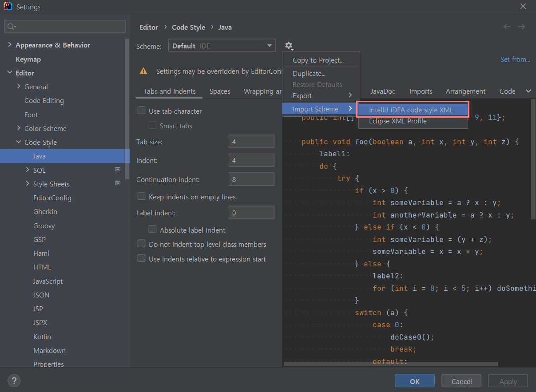
Task: Expand the General node
Action: (19, 87)
